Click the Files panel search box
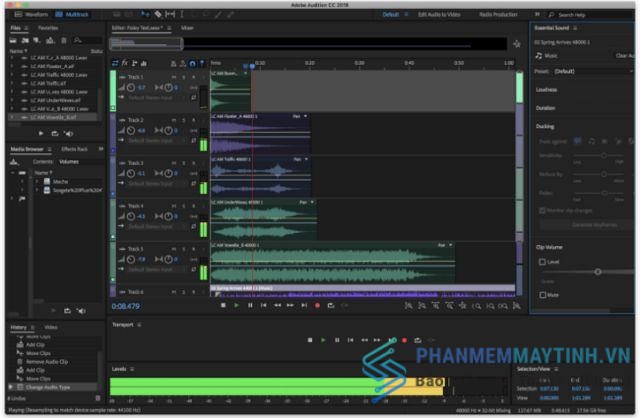This screenshot has width=640, height=418. (x=87, y=40)
